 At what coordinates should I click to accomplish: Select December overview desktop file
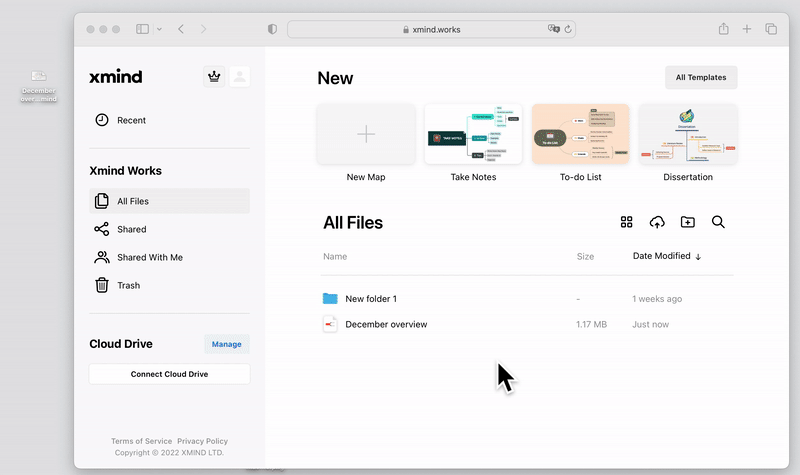(x=39, y=86)
